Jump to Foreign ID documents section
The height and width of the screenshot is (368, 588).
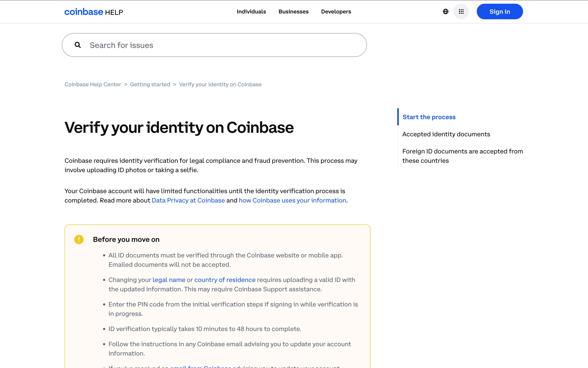[x=462, y=156]
